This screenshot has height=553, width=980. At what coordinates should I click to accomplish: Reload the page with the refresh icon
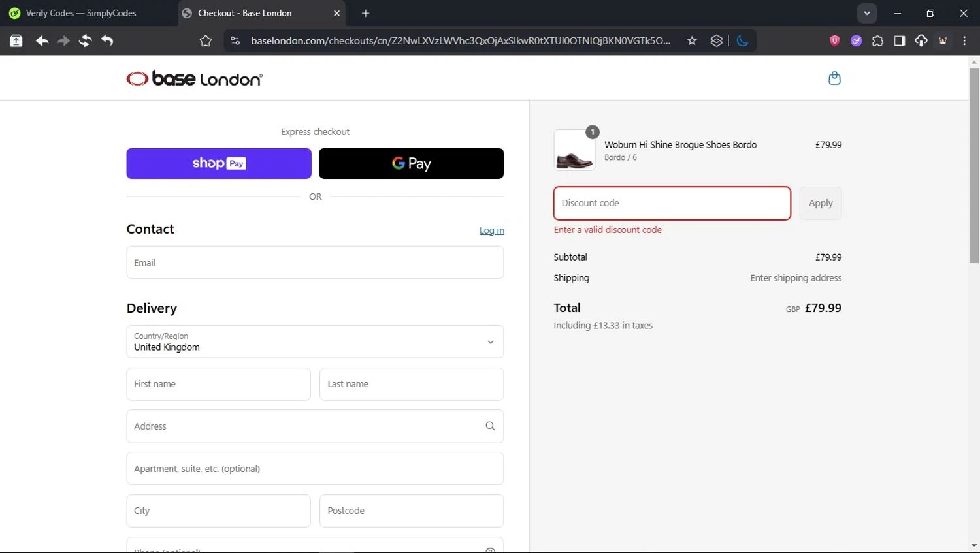pos(85,40)
